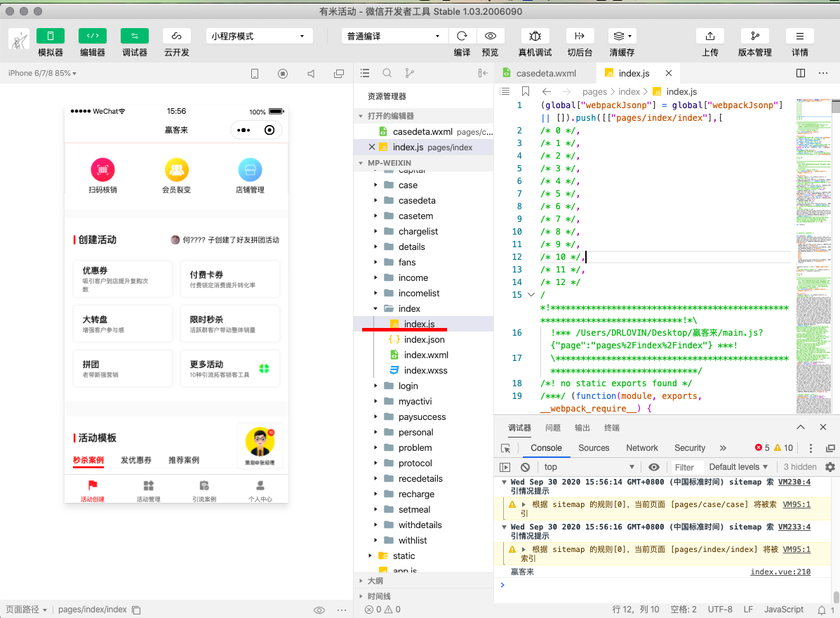Screen dimensions: 840x618
Task: Open 版本管理 version control
Action: point(755,36)
